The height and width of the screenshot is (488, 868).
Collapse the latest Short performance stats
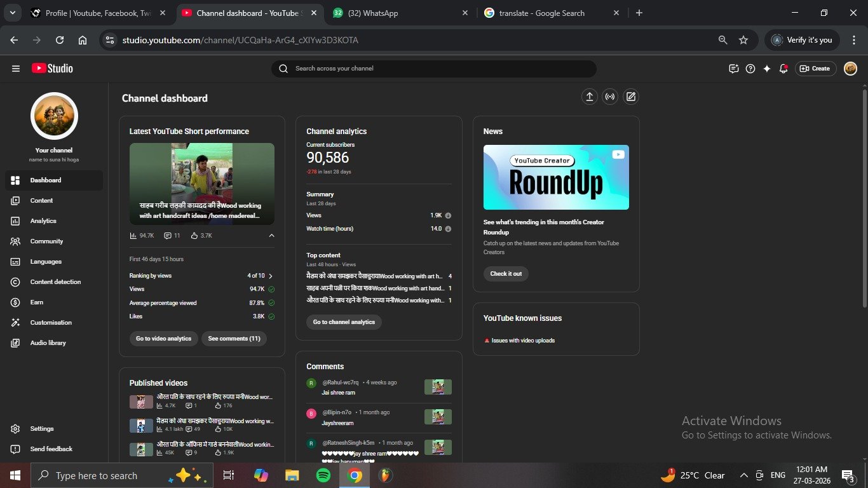pos(271,235)
